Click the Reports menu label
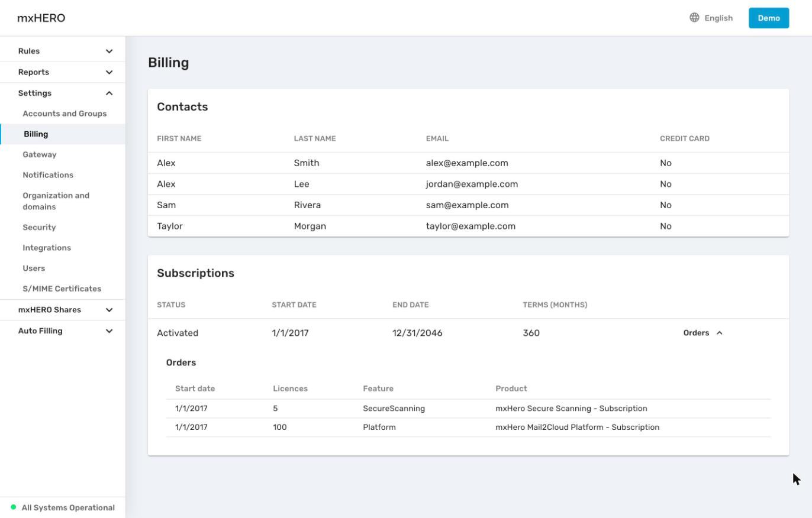 click(34, 72)
